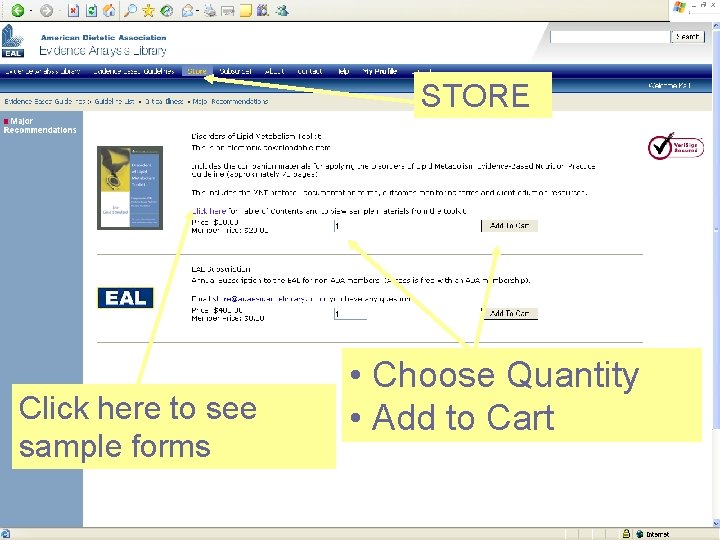Go back using the green Back arrow
This screenshot has width=720, height=540.
click(17, 10)
